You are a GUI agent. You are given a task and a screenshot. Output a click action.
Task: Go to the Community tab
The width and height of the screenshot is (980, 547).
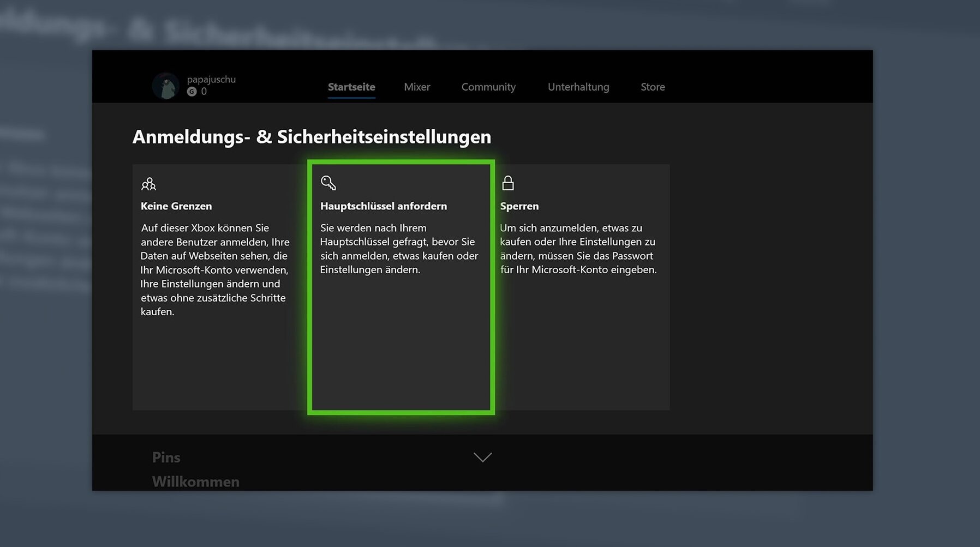click(x=488, y=87)
